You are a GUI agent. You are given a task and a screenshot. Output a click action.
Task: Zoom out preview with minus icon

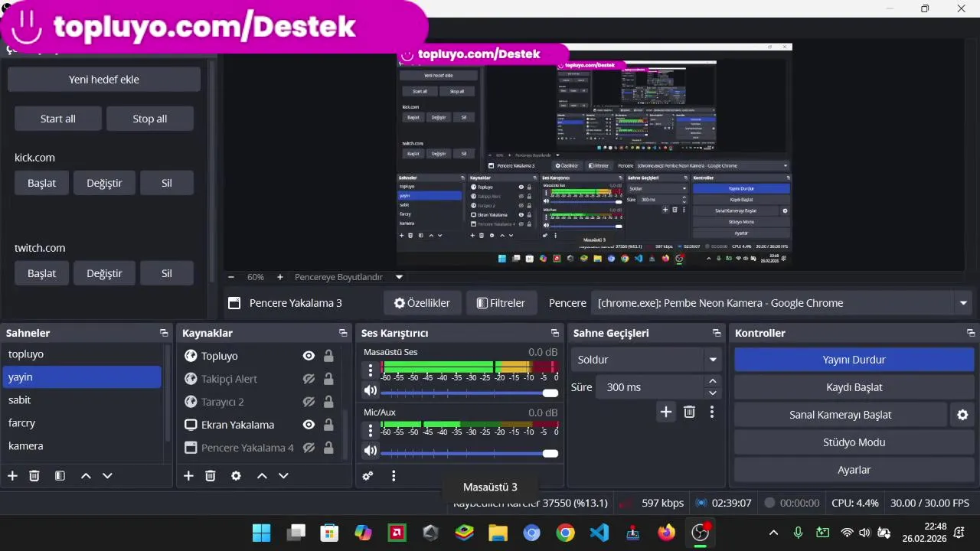tap(231, 277)
